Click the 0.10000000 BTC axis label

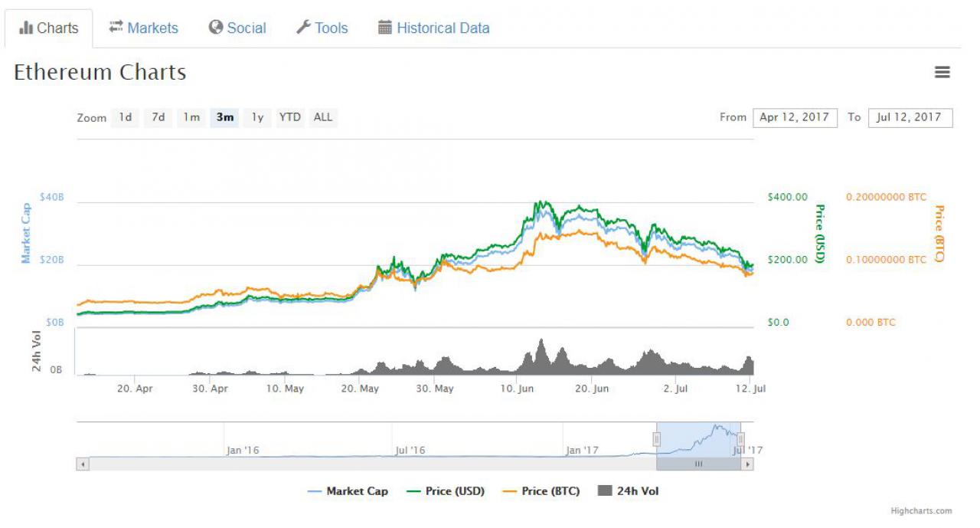tap(886, 260)
